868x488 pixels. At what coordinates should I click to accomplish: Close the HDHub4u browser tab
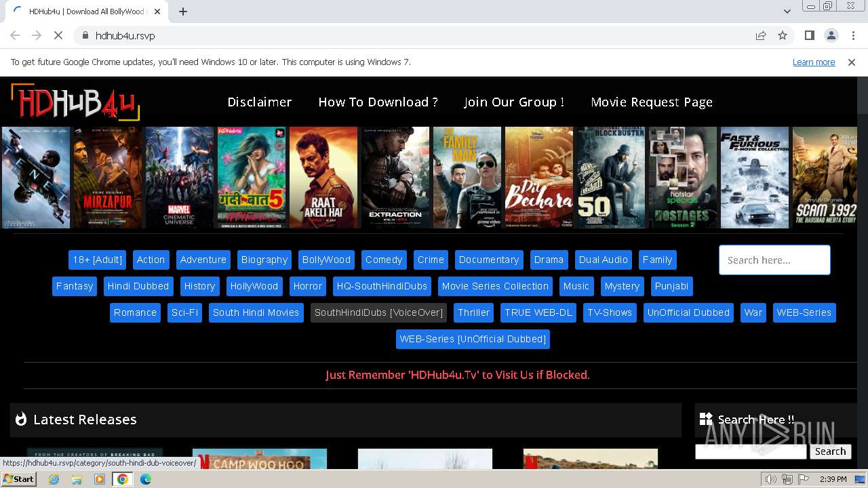(x=157, y=12)
